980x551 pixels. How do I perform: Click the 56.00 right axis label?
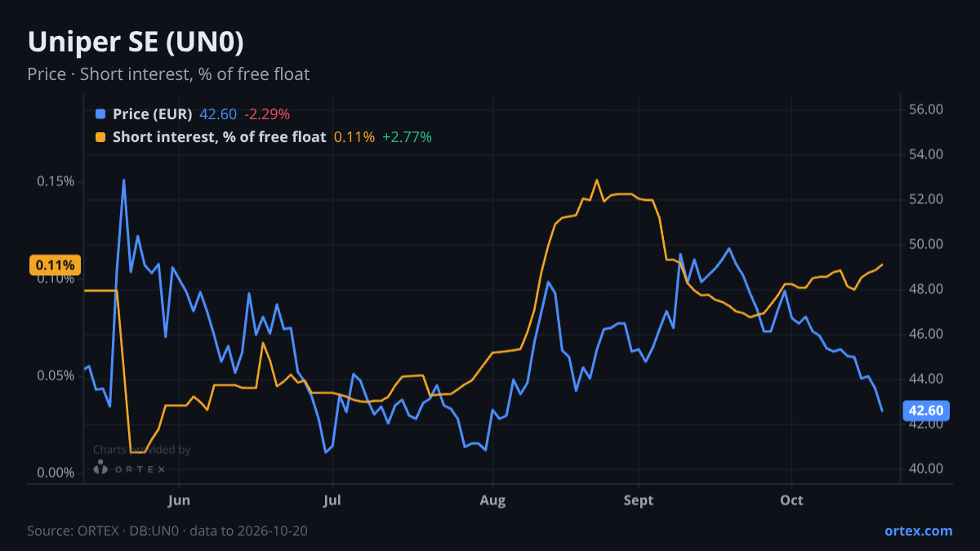[925, 109]
